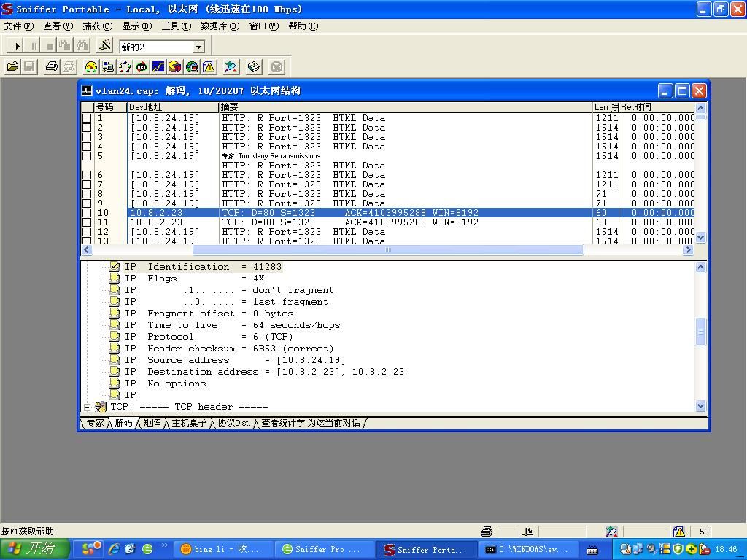747x560 pixels.
Task: Open the 工具 (Tools) menu
Action: pyautogui.click(x=176, y=26)
